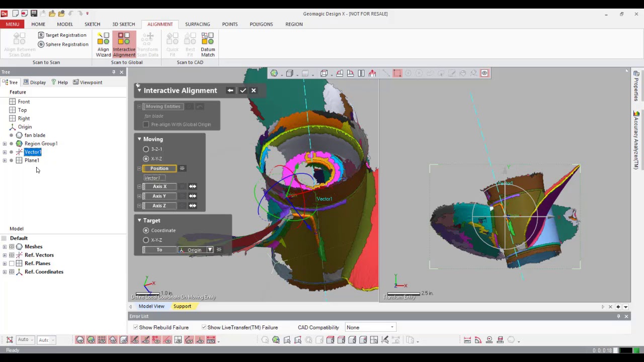Open the New file icon in quick access

15,14
